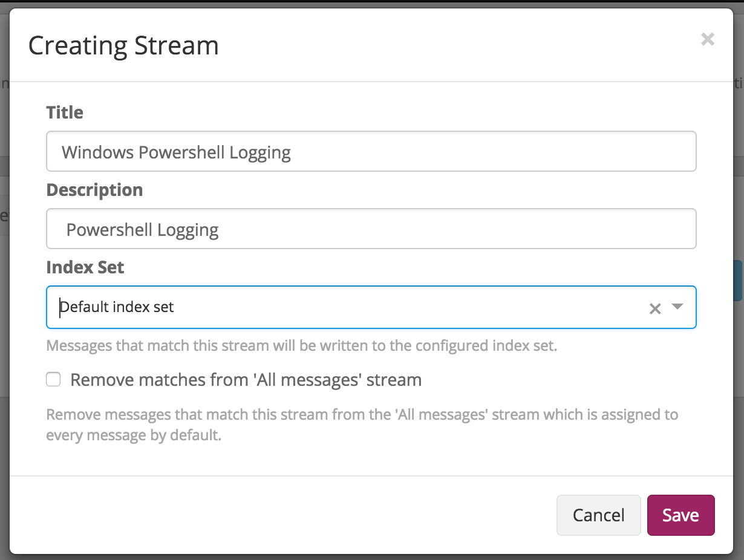Click the 'Default index set' selected text

pos(117,307)
